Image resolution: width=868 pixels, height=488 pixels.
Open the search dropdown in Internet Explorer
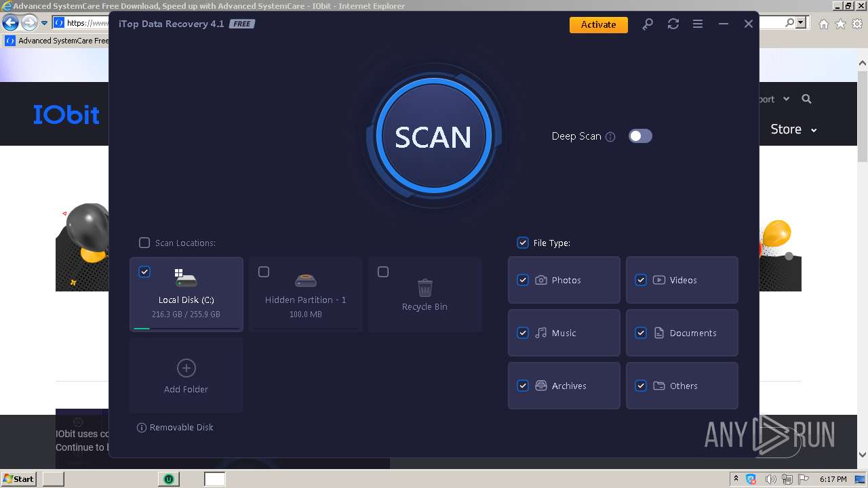pyautogui.click(x=802, y=23)
